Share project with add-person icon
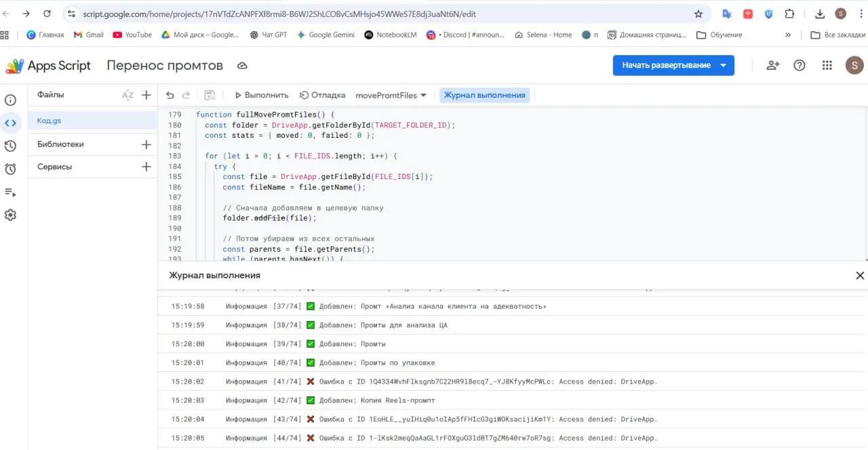868x450 pixels. click(x=772, y=65)
